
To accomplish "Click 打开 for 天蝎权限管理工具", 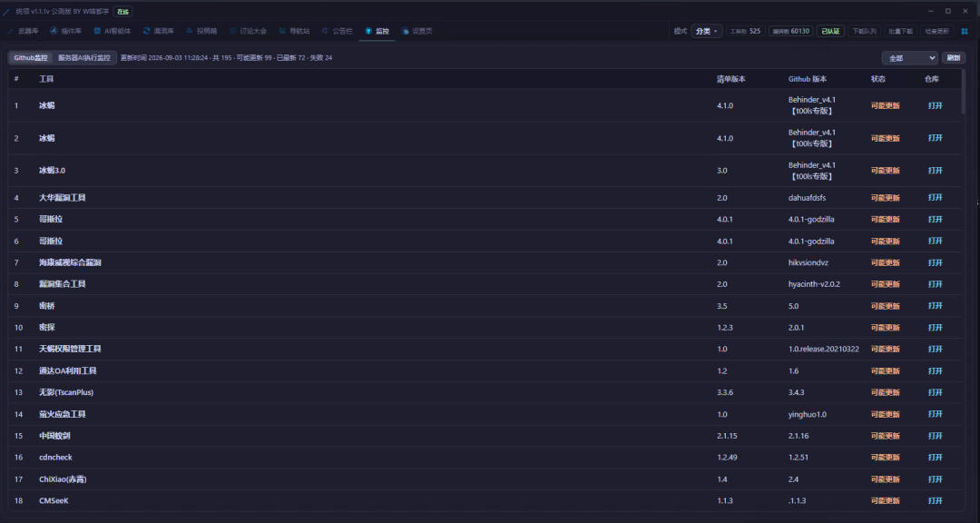I will tap(935, 349).
